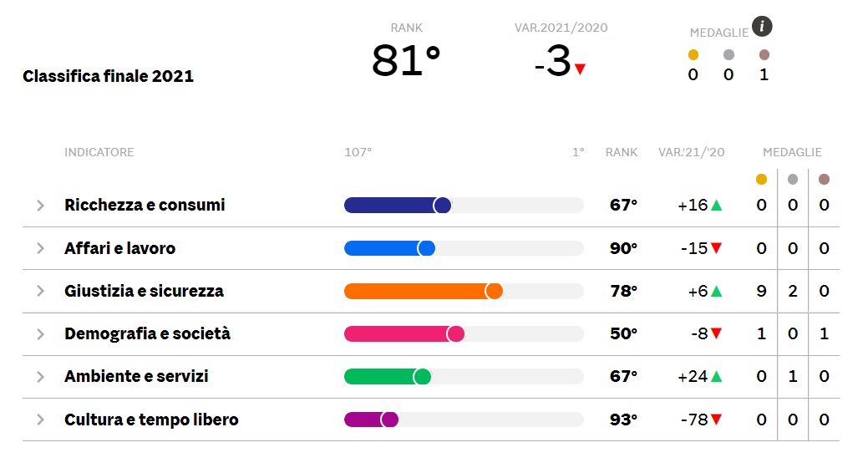Click the gold medal dot in header
This screenshot has height=473, width=868.
pos(693,54)
